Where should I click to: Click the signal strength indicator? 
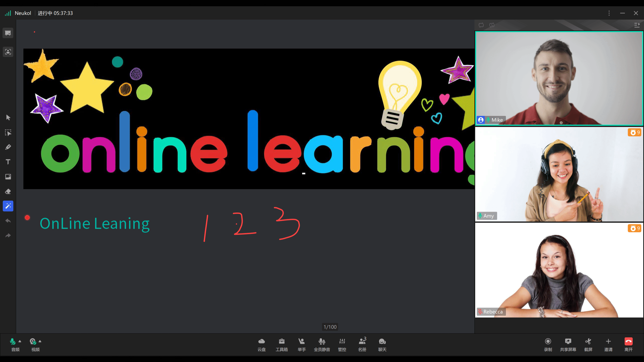[8, 13]
